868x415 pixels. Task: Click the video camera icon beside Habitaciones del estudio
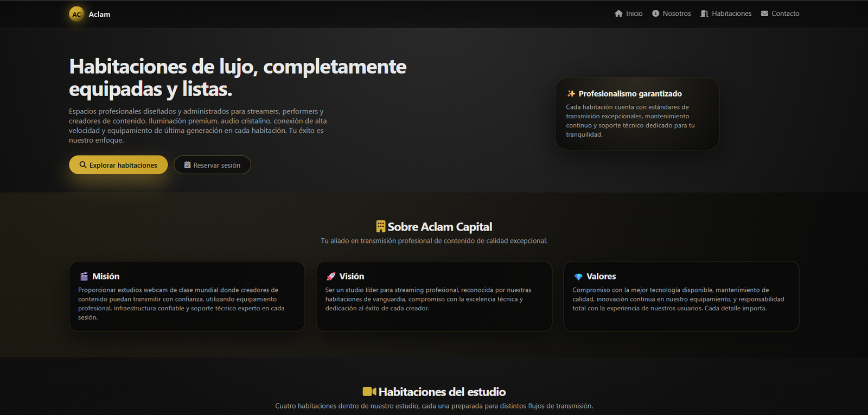coord(369,392)
